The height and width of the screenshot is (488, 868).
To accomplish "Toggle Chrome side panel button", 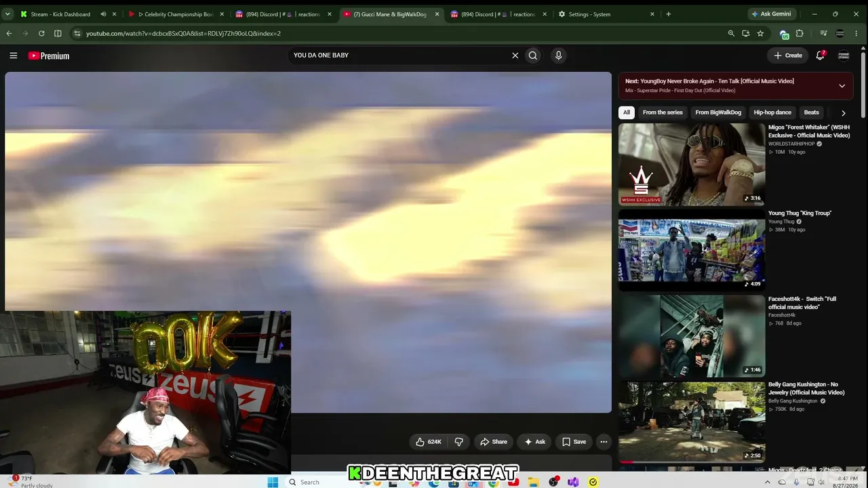I will [58, 33].
